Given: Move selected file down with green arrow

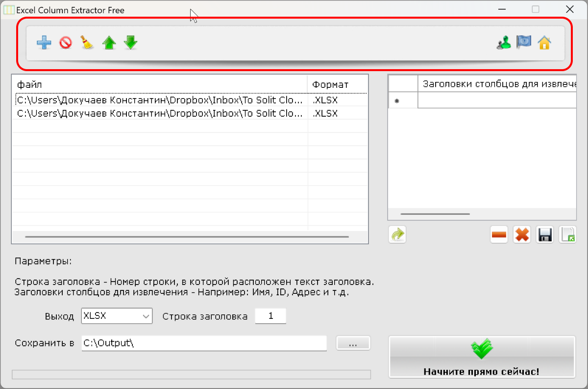Looking at the screenshot, I should click(130, 43).
